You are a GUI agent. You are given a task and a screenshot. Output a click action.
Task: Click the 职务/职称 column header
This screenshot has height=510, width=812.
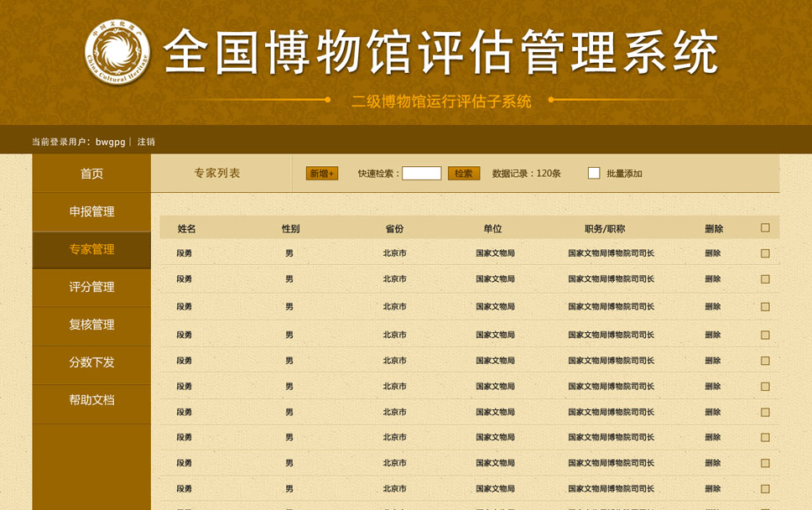[605, 229]
